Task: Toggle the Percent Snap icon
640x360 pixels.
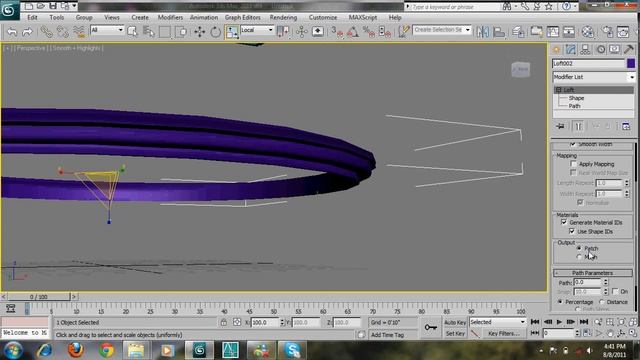Action: click(x=369, y=31)
